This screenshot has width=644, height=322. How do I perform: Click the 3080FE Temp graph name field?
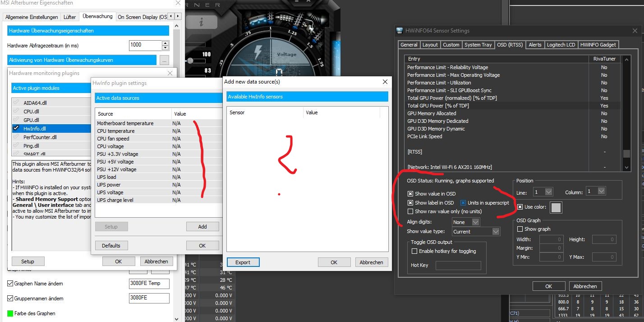click(149, 284)
